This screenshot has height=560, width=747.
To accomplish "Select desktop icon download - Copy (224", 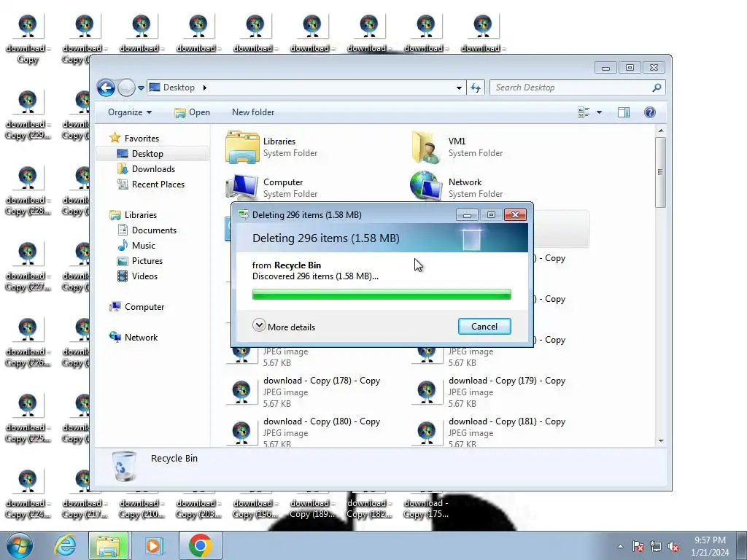I will [x=28, y=495].
